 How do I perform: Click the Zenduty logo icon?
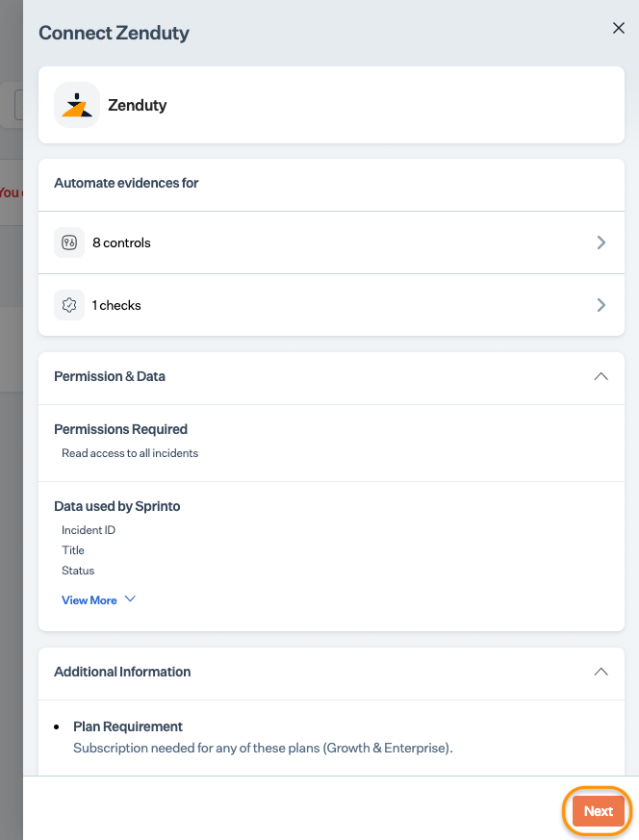(77, 105)
